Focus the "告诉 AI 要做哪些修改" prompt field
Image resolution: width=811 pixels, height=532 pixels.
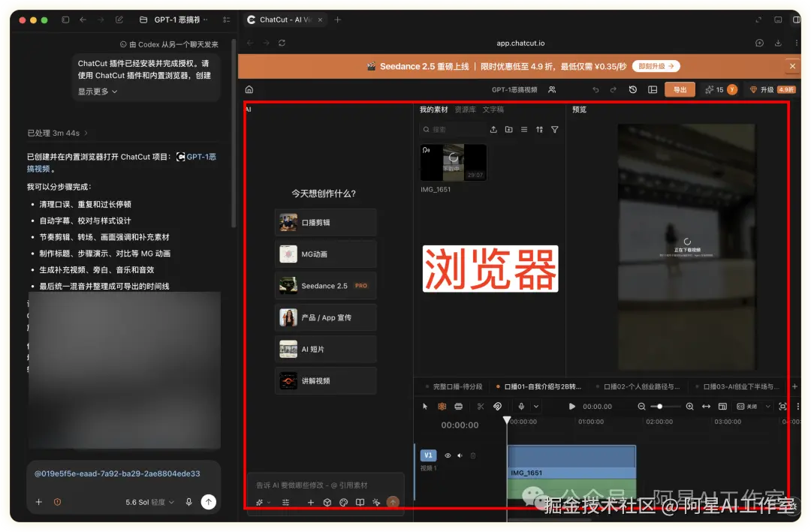[x=326, y=485]
